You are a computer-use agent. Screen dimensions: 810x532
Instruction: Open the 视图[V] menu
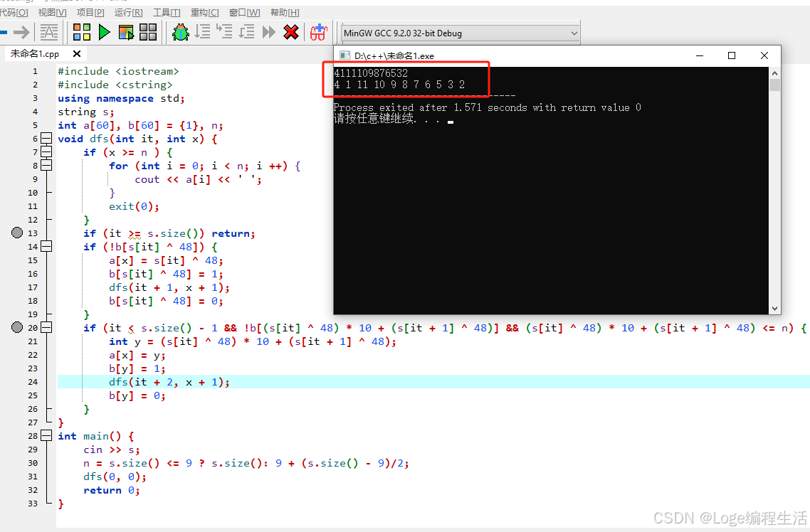pos(52,12)
